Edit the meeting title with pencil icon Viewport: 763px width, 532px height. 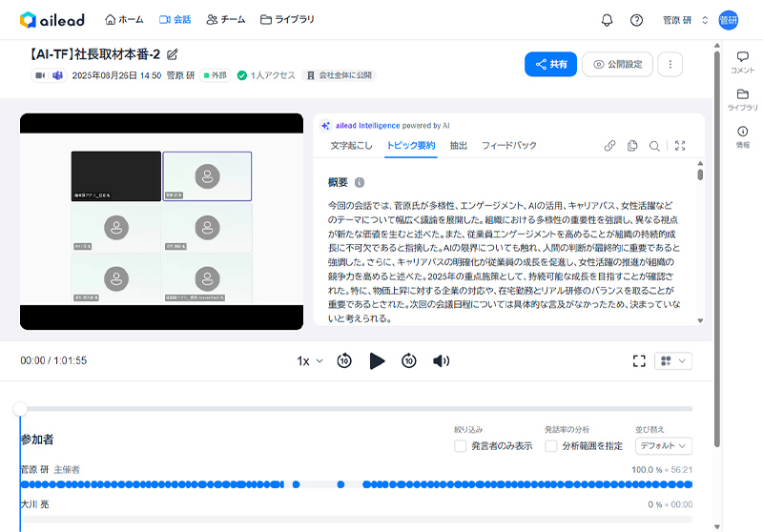[x=173, y=54]
